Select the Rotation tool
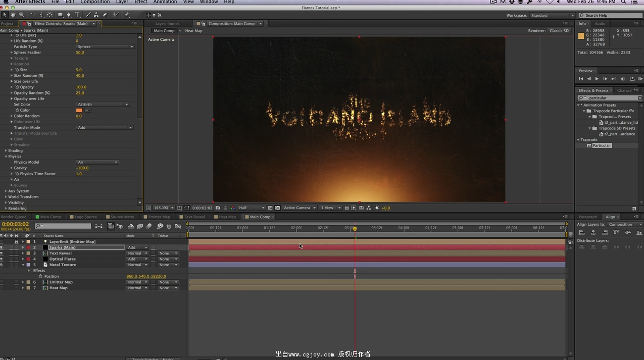 [x=33, y=15]
